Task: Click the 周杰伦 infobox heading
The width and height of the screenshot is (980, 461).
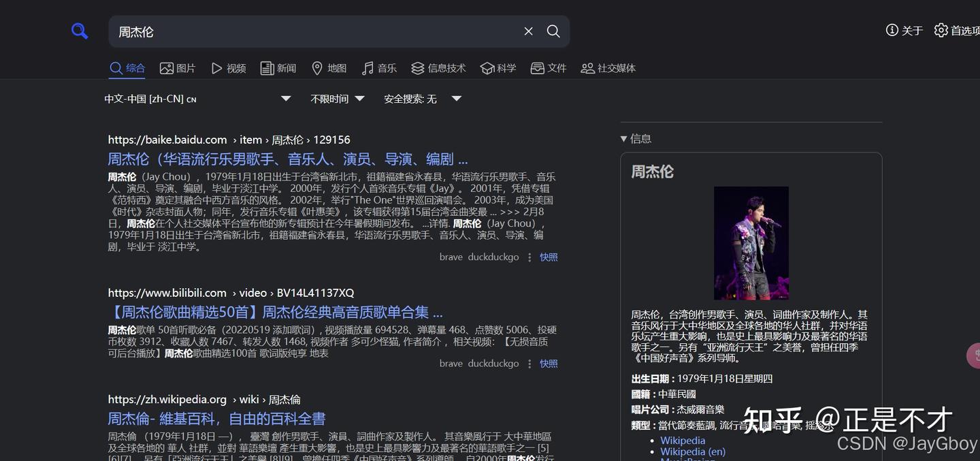Action: [652, 172]
